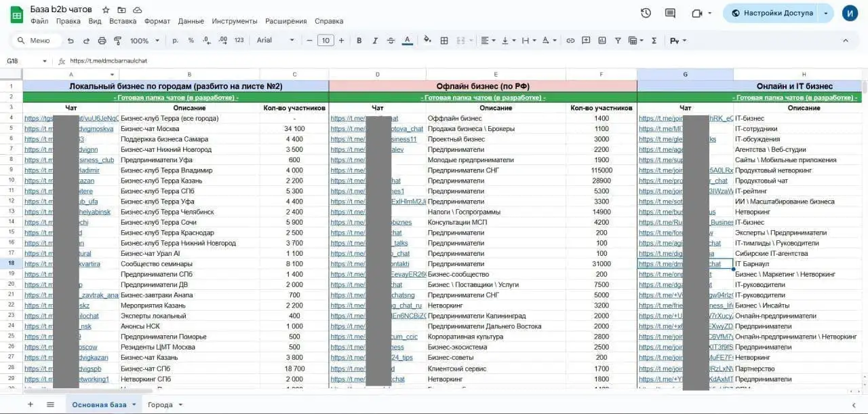Open the Functions sigma icon

tap(654, 41)
